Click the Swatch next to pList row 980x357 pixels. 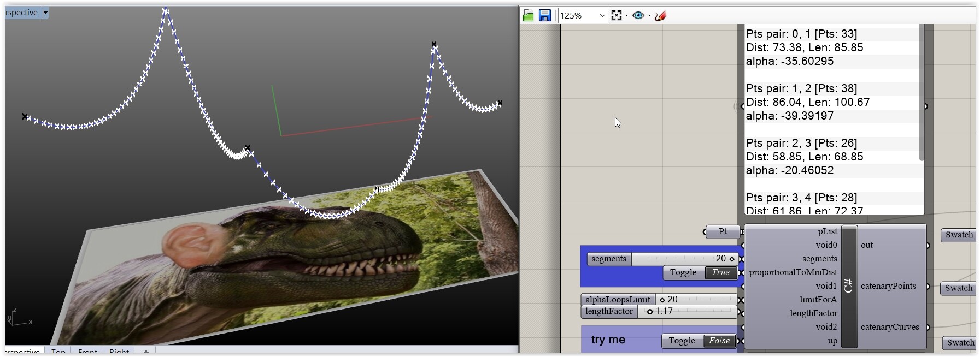[x=958, y=235]
